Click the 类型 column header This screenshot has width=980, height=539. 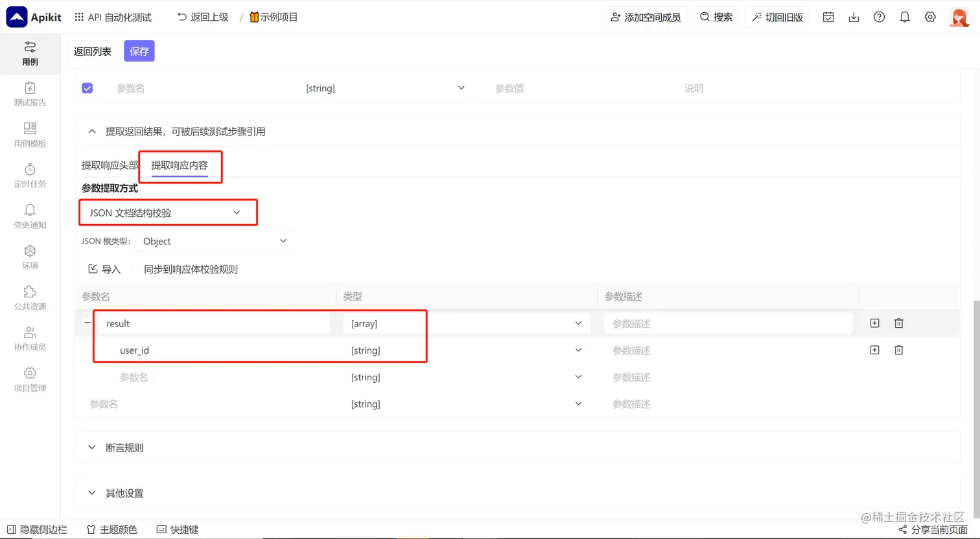point(353,296)
